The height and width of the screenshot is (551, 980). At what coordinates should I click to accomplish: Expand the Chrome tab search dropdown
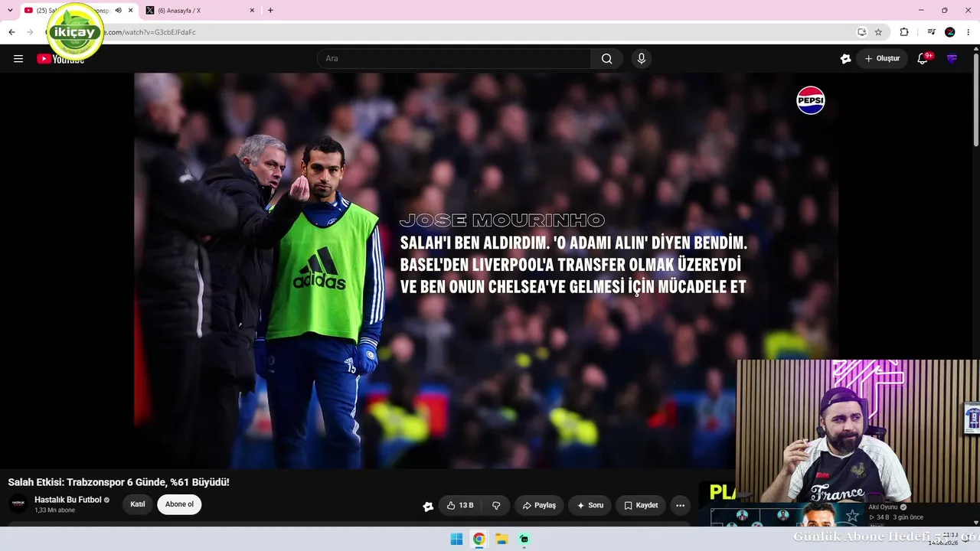[x=10, y=11]
